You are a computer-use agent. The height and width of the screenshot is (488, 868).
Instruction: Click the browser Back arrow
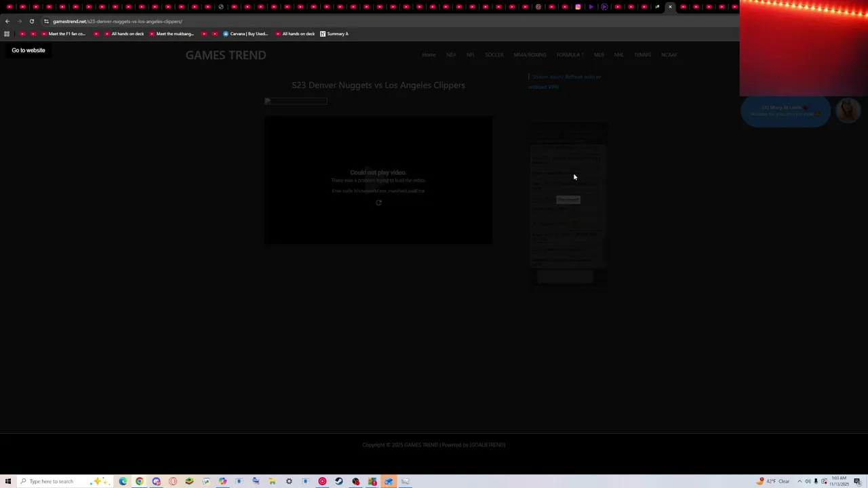coord(7,21)
